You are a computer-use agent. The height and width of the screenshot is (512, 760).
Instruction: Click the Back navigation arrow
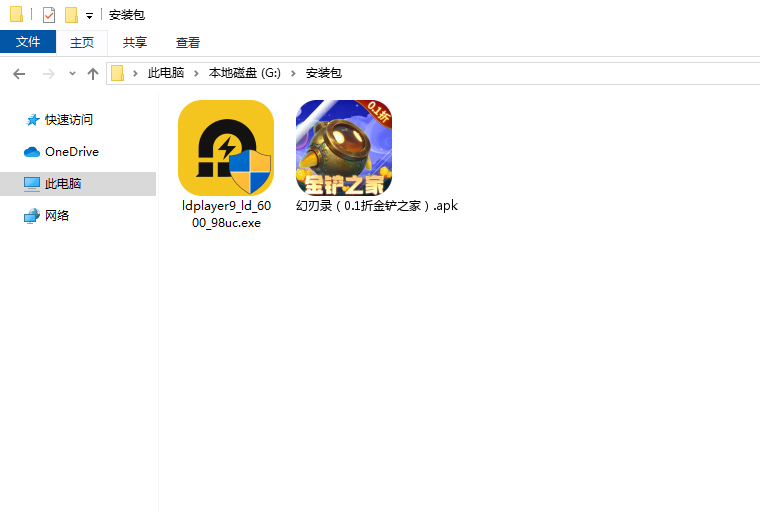18,74
